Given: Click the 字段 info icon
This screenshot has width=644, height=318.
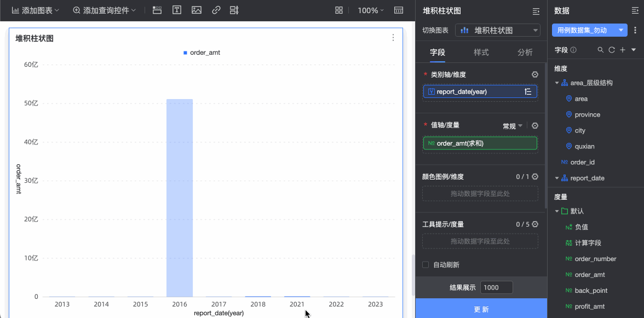Looking at the screenshot, I should 573,50.
